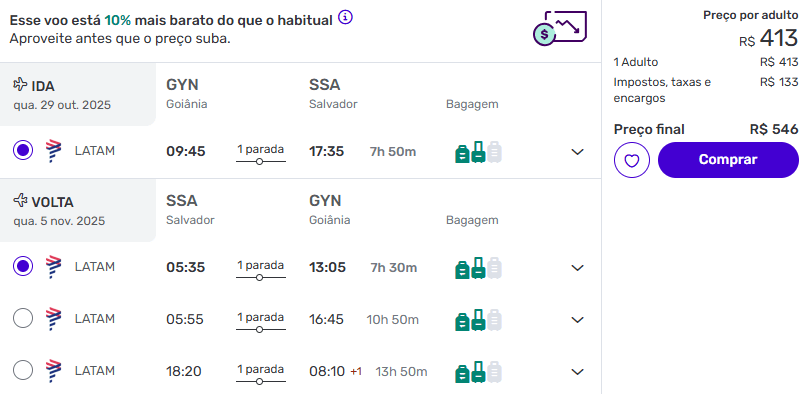Select the 09:45 outbound LATAM flight radio

23,151
